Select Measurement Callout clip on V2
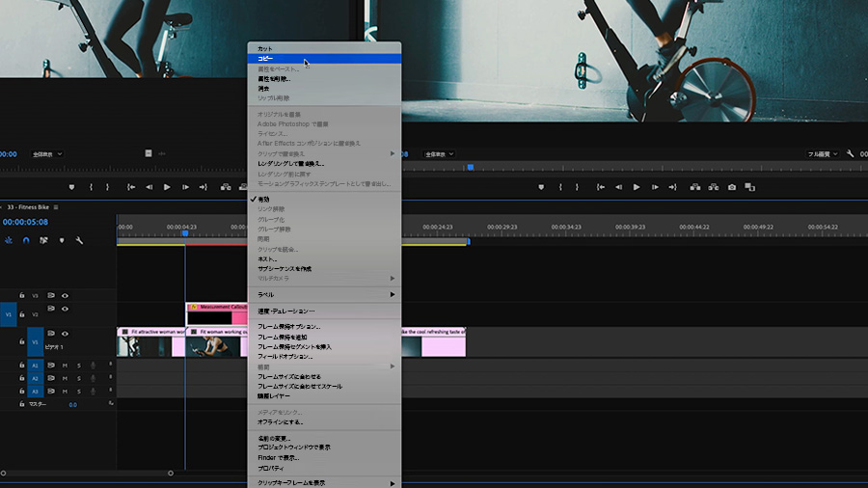This screenshot has height=488, width=868. coord(217,313)
